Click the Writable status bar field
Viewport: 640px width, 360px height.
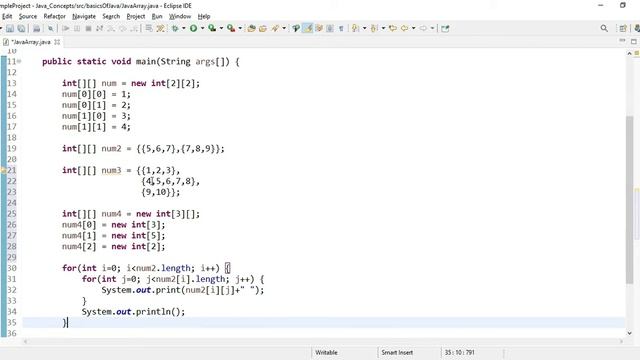coord(326,353)
